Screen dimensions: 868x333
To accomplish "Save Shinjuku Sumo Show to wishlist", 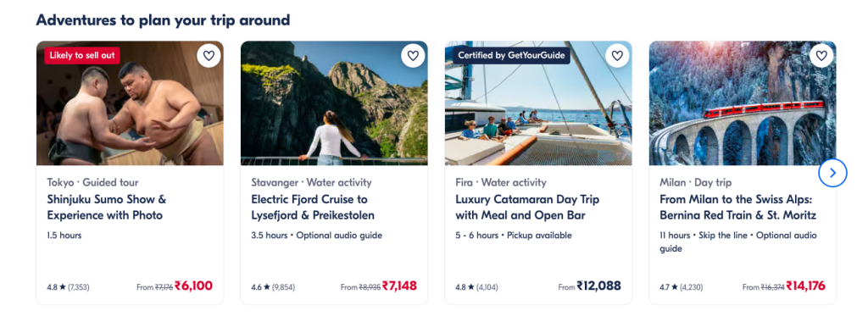I will click(x=209, y=56).
